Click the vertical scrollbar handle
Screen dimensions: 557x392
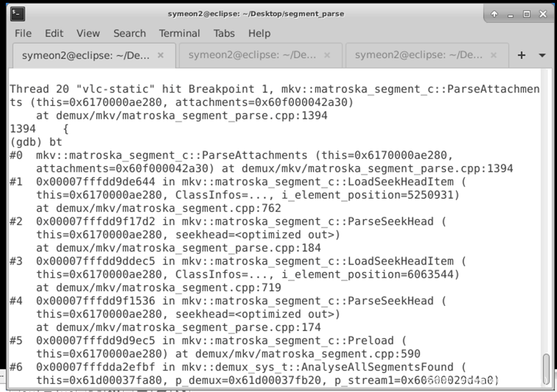coord(546,369)
